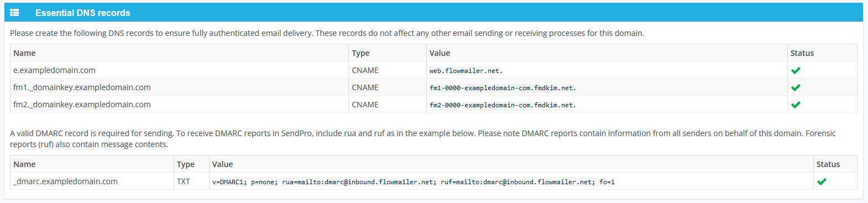Viewport: 868px width, 203px height.
Task: Click the web.flowmailer.net. value
Action: pyautogui.click(x=466, y=71)
